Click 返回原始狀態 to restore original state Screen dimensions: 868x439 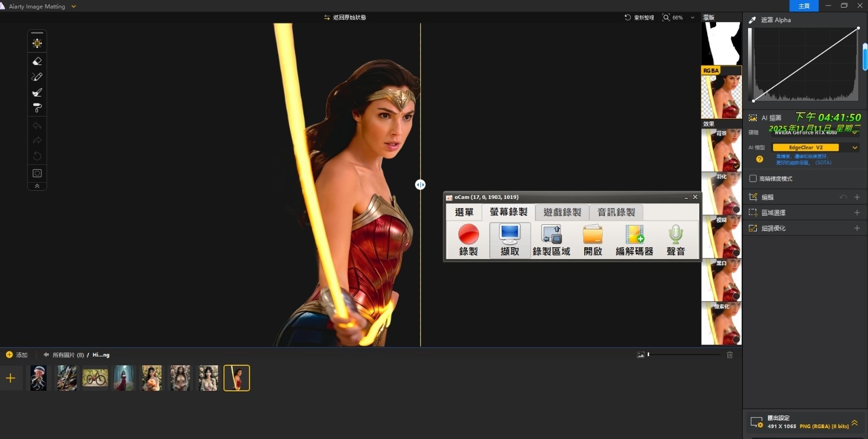[345, 17]
